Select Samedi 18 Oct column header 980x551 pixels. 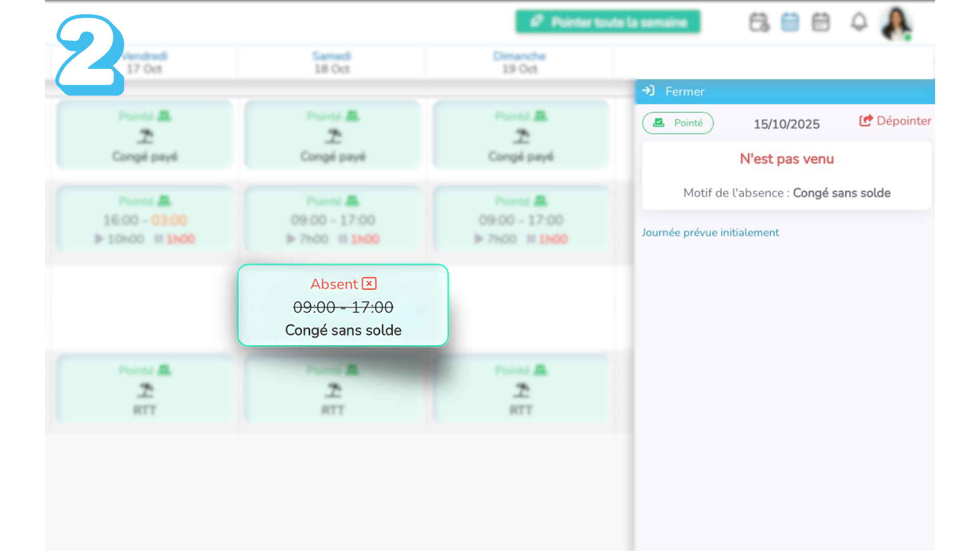(332, 62)
